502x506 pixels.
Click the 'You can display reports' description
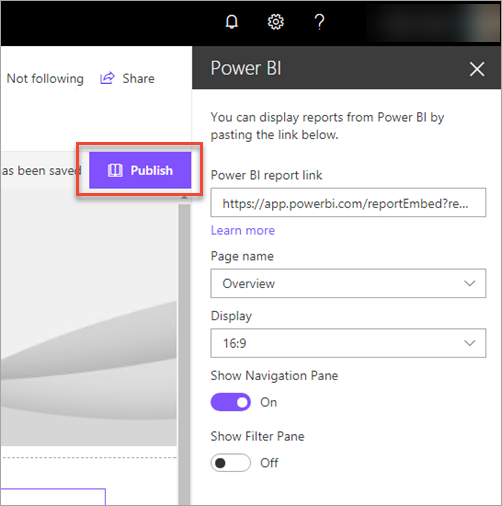tap(327, 126)
